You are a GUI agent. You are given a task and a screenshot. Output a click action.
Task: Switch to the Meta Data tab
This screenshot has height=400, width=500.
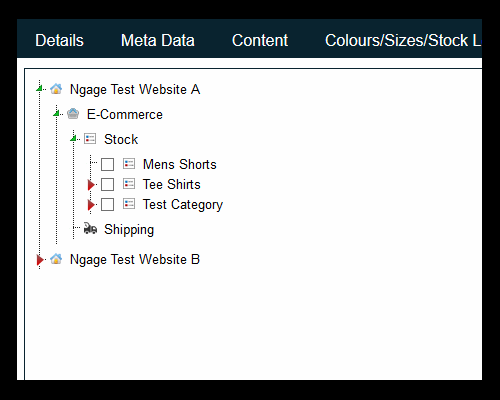coord(158,40)
